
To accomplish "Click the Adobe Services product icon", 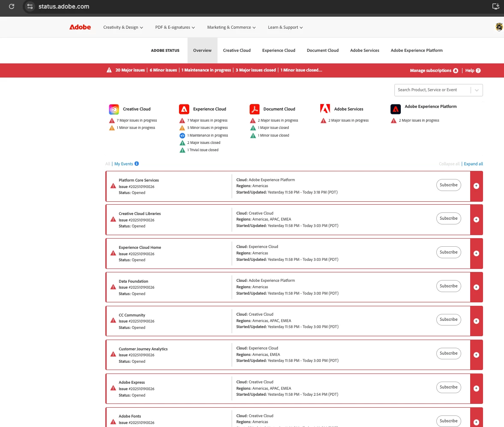I will click(x=325, y=109).
